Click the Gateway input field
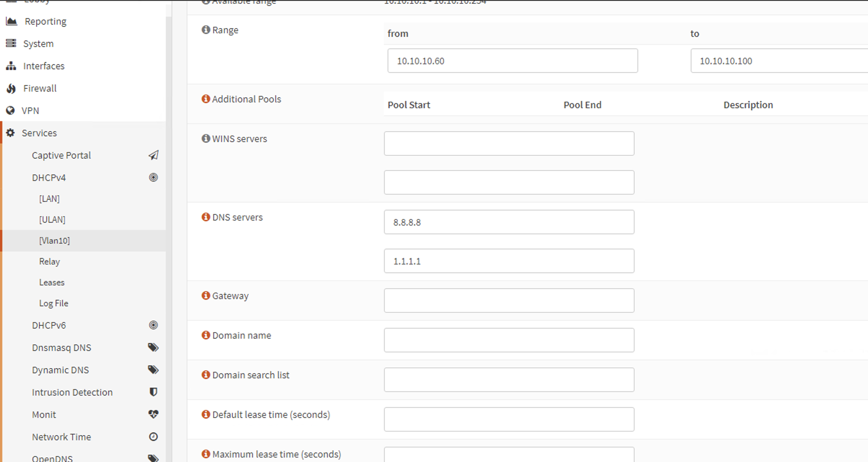This screenshot has width=868, height=462. point(509,300)
